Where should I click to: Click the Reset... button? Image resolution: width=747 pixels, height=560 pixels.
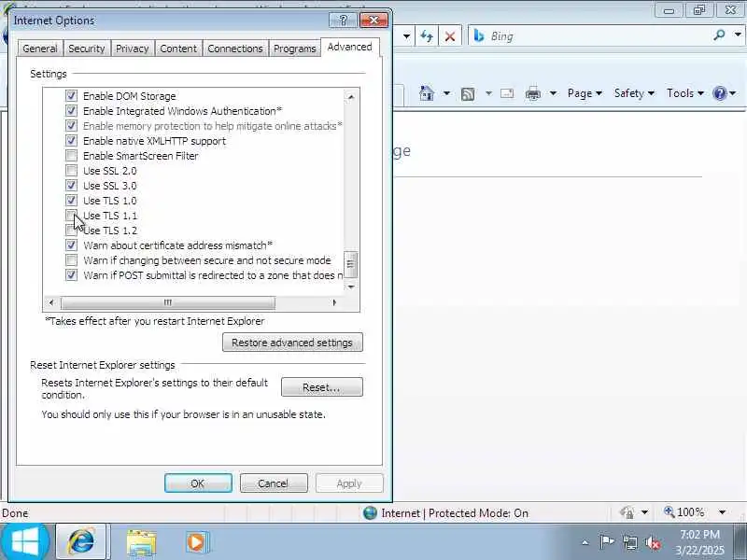tap(321, 387)
